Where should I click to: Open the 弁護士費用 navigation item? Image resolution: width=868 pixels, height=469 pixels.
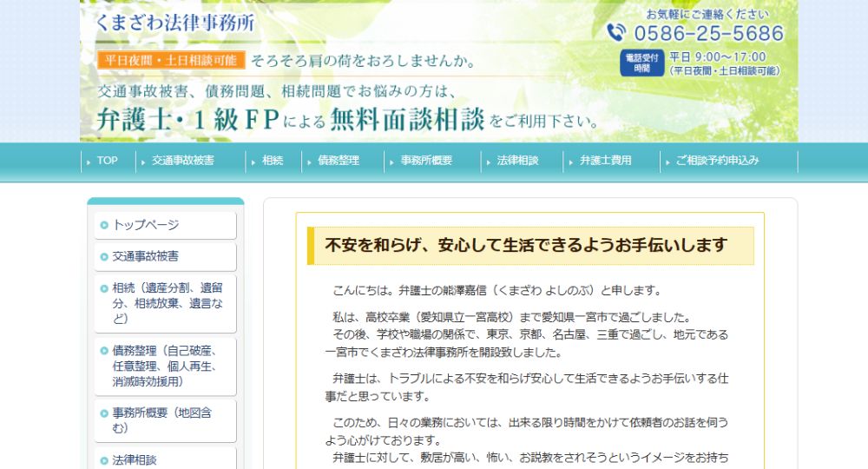tap(605, 161)
